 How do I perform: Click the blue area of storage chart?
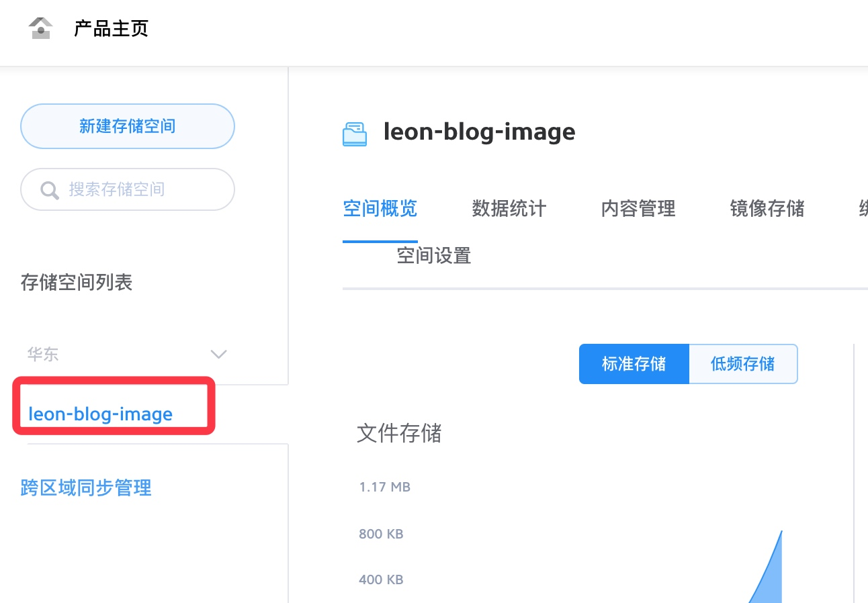(x=774, y=579)
